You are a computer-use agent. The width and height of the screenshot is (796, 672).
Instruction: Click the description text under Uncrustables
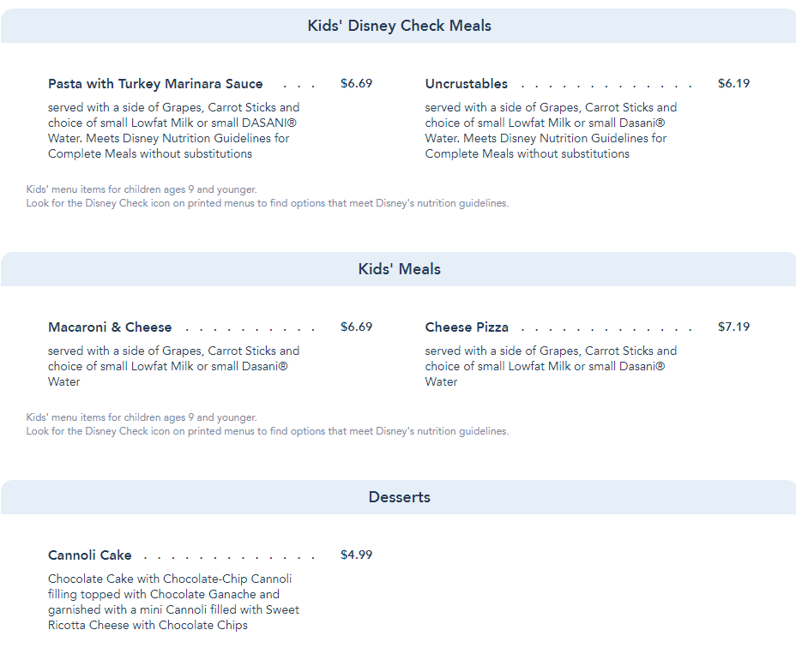(x=551, y=130)
